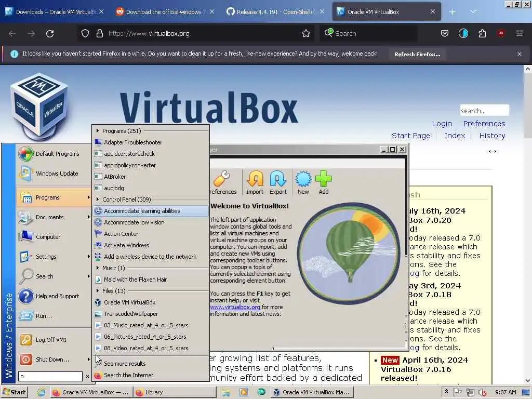Open Firefox extensions puzzle icon
This screenshot has width=532, height=399.
(482, 34)
